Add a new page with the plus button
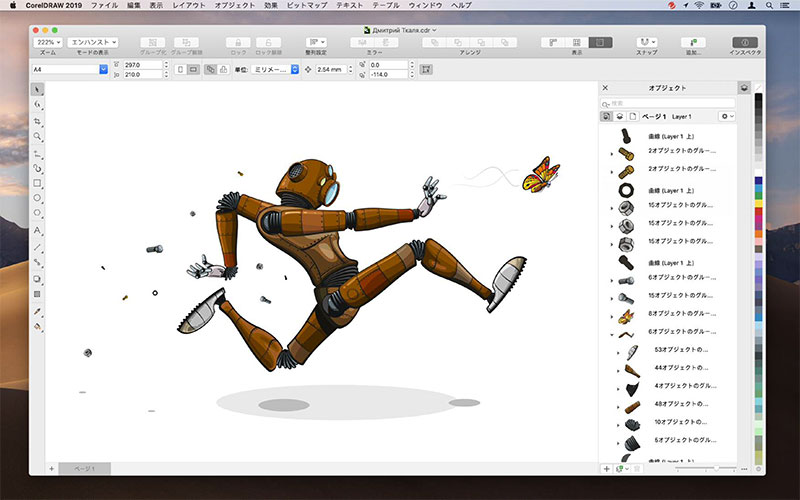Screen dimensions: 800x500 (x=52, y=468)
